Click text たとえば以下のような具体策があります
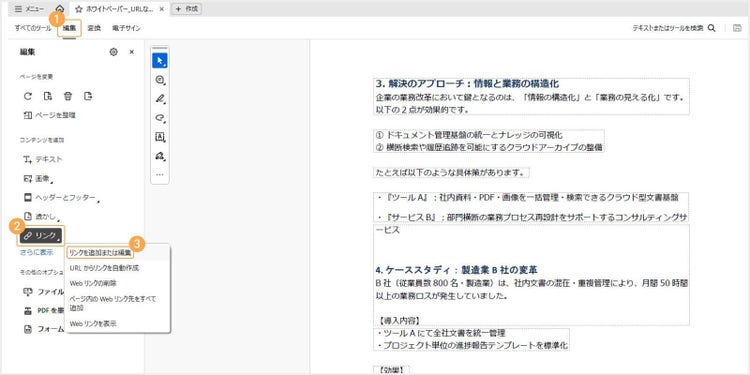 (x=451, y=173)
